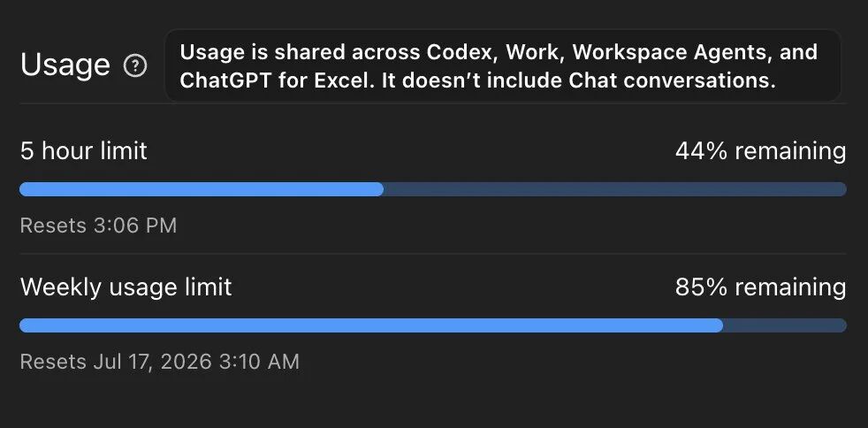868x428 pixels.
Task: Click the question mark help icon beside Usage
Action: 135,66
